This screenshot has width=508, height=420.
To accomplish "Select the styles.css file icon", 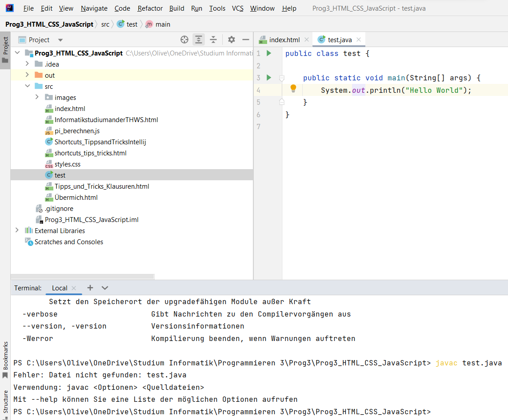I will tap(49, 164).
